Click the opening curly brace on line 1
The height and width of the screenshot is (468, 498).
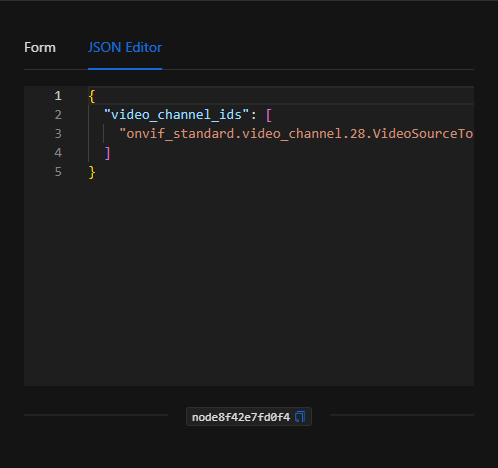92,96
